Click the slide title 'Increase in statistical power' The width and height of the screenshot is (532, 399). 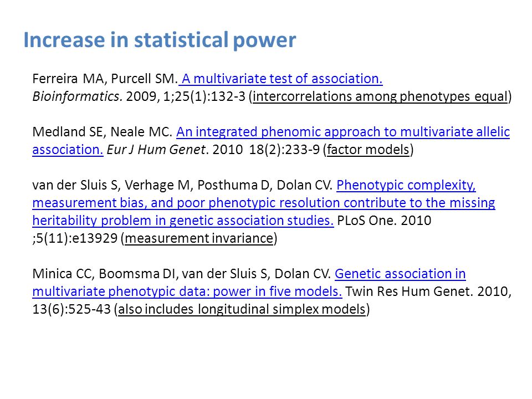[160, 40]
